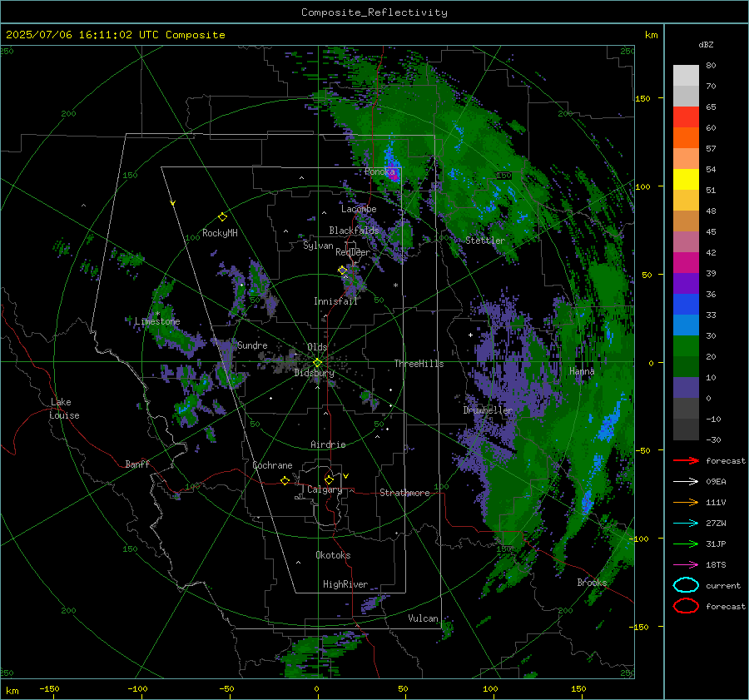Click the 18TS legend text
Image resolution: width=749 pixels, height=700 pixels.
pos(716,565)
